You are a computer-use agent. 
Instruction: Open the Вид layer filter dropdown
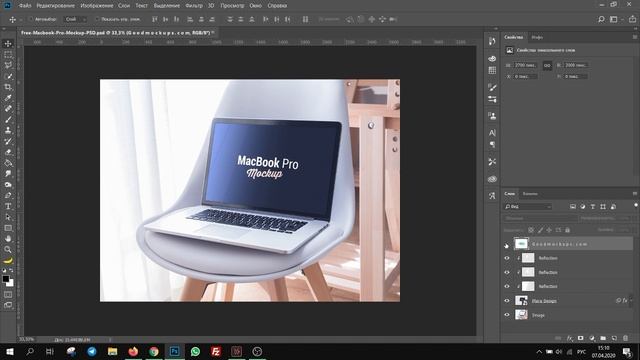click(528, 207)
